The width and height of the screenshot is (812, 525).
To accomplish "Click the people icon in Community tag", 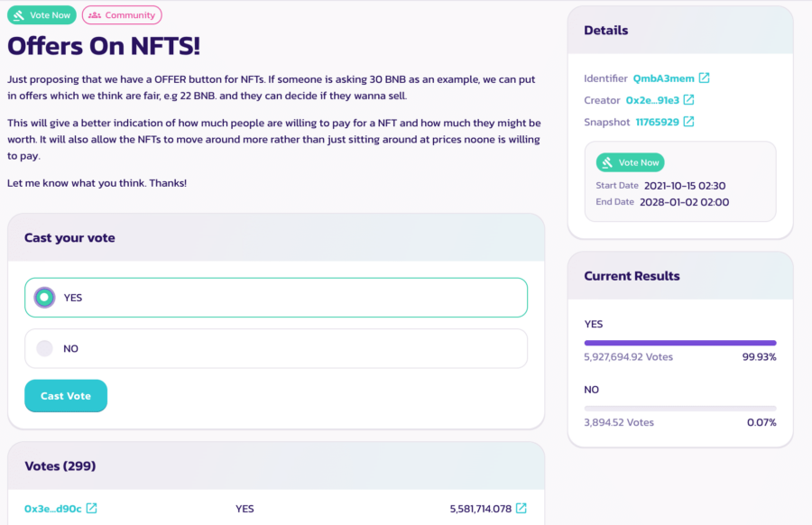I will coord(95,15).
